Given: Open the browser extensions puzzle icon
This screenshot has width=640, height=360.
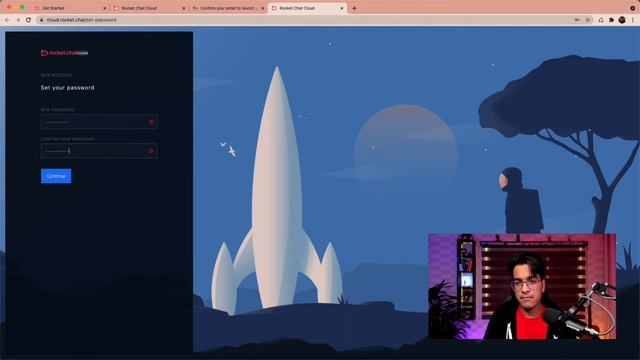Looking at the screenshot, I should [611, 20].
